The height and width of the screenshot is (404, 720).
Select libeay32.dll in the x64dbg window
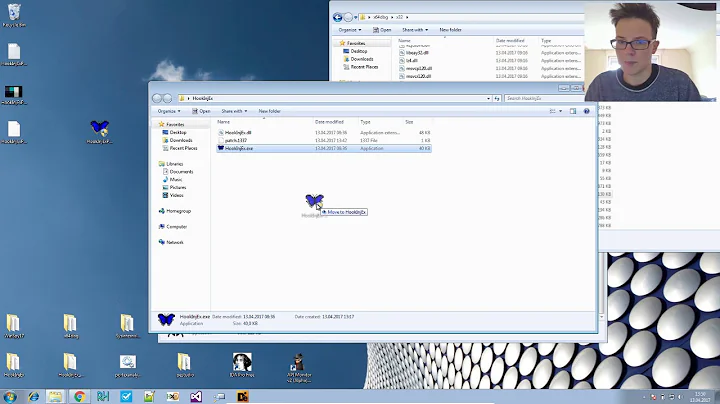(x=417, y=53)
